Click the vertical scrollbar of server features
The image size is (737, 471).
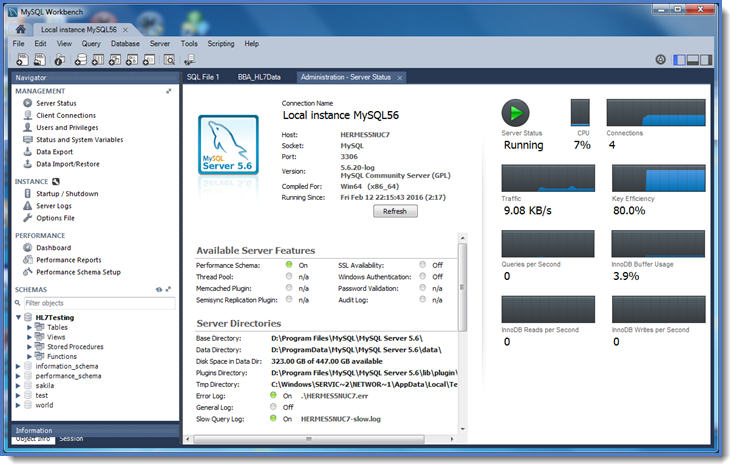(x=463, y=287)
